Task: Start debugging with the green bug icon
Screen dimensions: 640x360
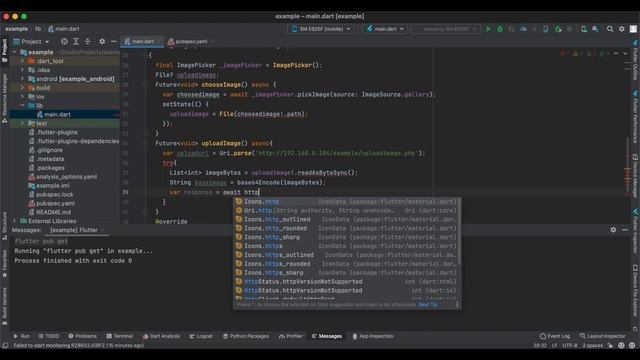Action: coord(500,29)
